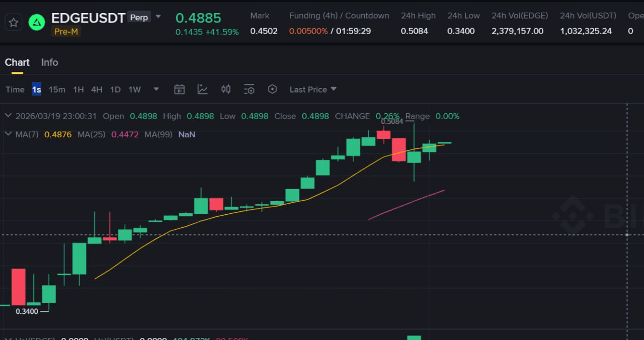The height and width of the screenshot is (340, 644).
Task: Select the Chart tab
Action: [17, 62]
